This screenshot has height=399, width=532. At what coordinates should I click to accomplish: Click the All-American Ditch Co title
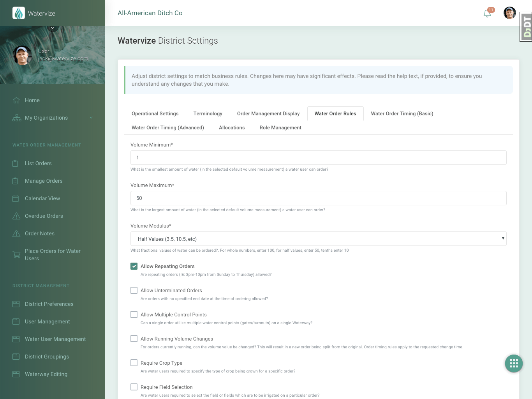click(x=150, y=13)
